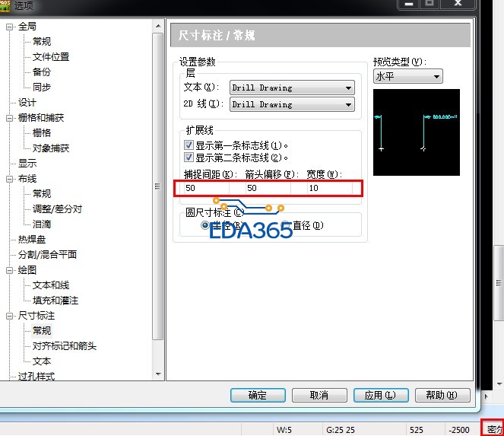Click the main window horizontal scroll-right arrow

[486, 396]
